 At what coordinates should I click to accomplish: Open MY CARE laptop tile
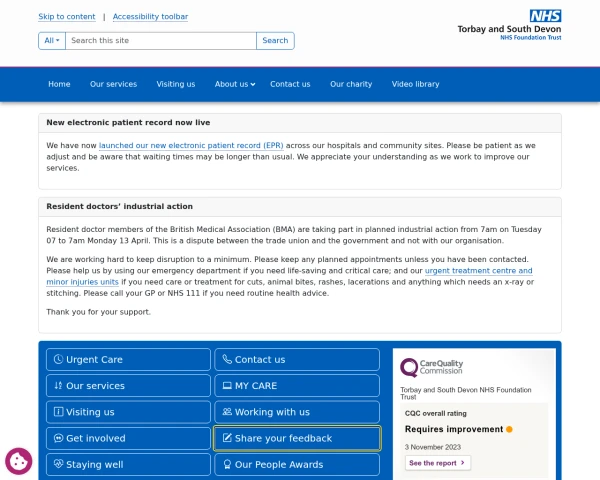pos(297,385)
